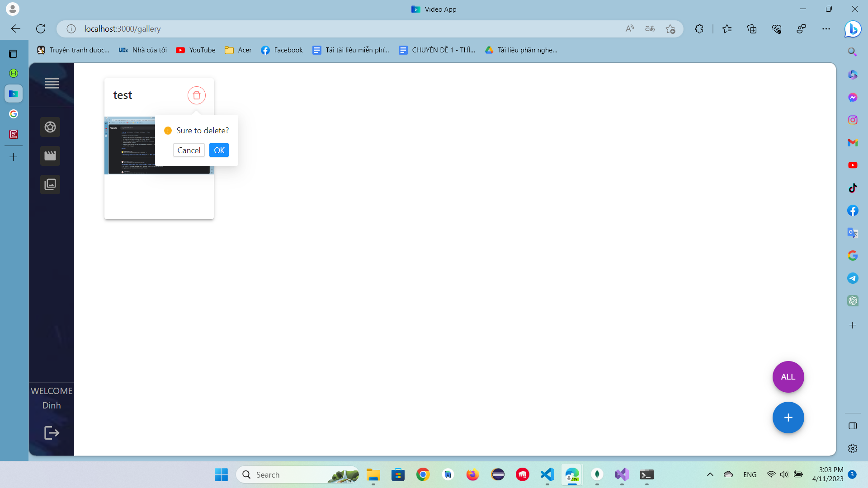The width and height of the screenshot is (868, 488).
Task: Open the Facebook bookmark
Action: pos(282,50)
